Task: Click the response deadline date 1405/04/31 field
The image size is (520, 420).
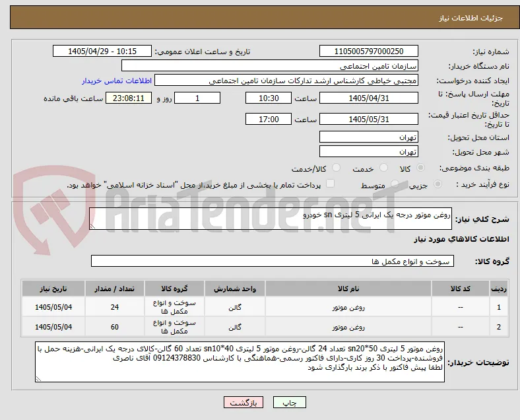Action: point(369,98)
